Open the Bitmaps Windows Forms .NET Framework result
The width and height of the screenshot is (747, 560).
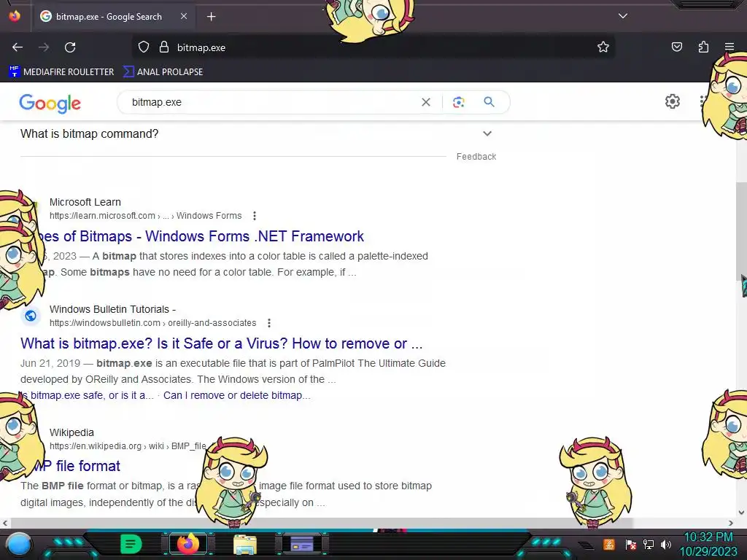[x=200, y=236]
